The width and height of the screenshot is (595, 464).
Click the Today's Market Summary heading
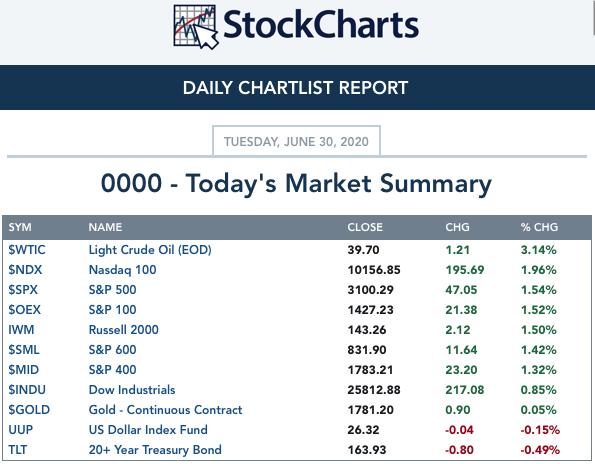pos(296,184)
